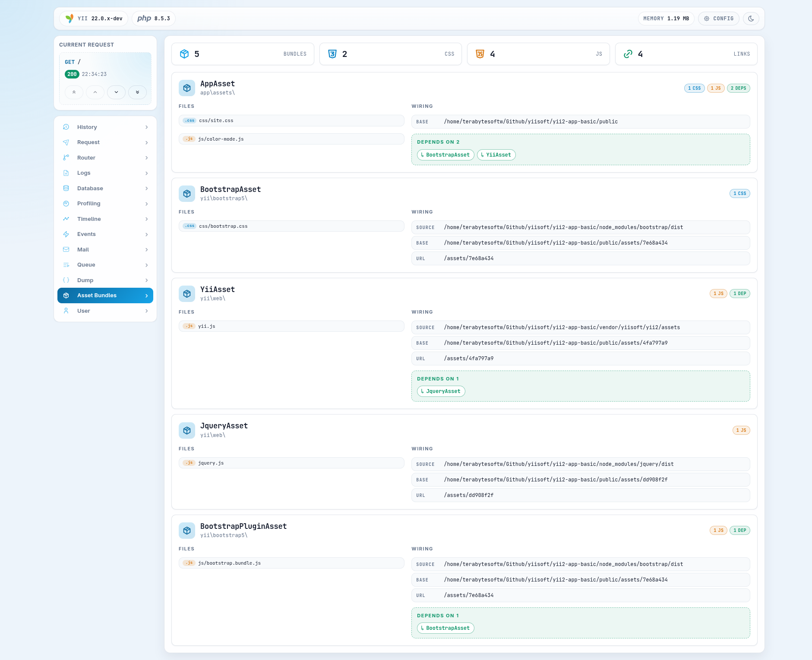
Task: Click the Memory 1.19 MB indicator
Action: (666, 19)
